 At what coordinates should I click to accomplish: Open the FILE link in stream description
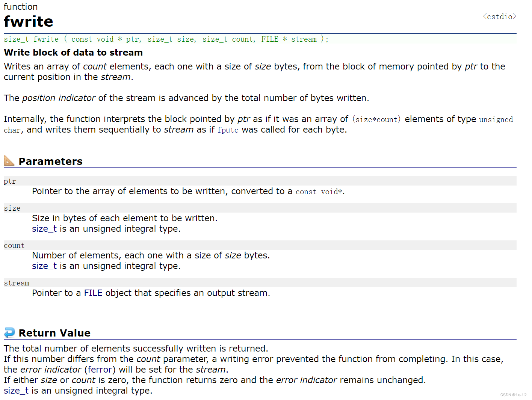[93, 293]
